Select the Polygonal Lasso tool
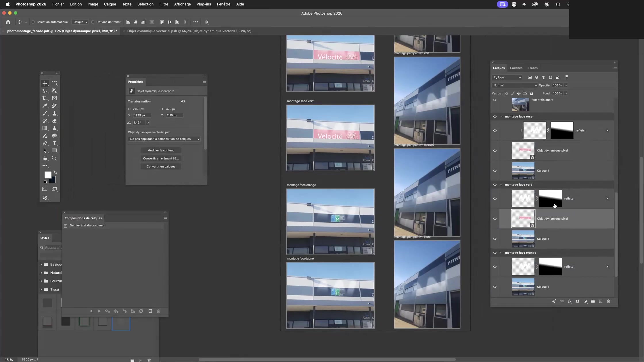 pos(45,91)
